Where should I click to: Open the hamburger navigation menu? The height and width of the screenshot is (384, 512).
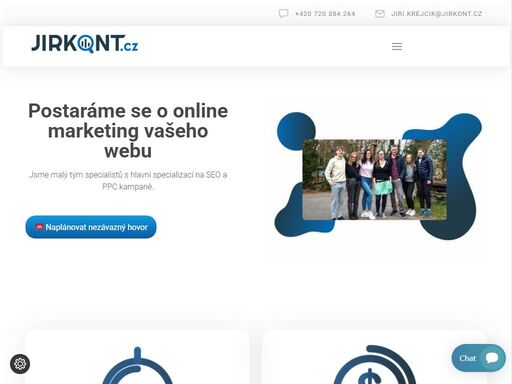click(x=397, y=47)
